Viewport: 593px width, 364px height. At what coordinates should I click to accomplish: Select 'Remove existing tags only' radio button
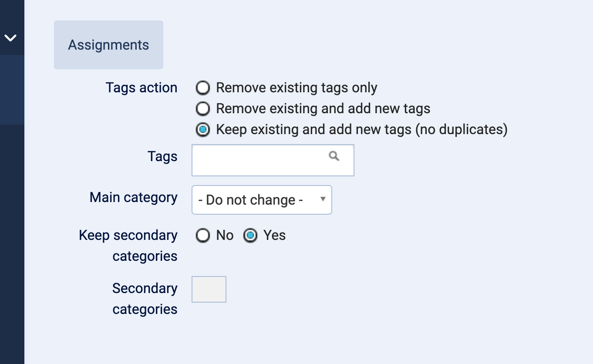click(202, 88)
